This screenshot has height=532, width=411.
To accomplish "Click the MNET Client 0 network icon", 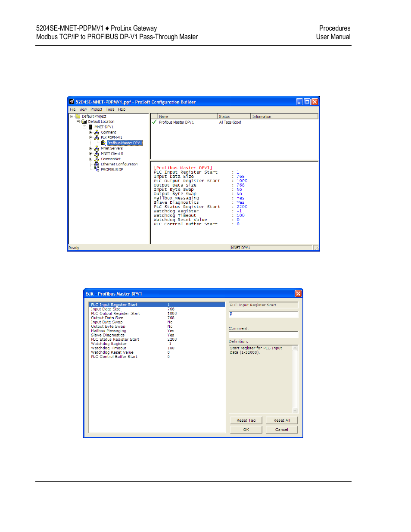I will click(97, 153).
